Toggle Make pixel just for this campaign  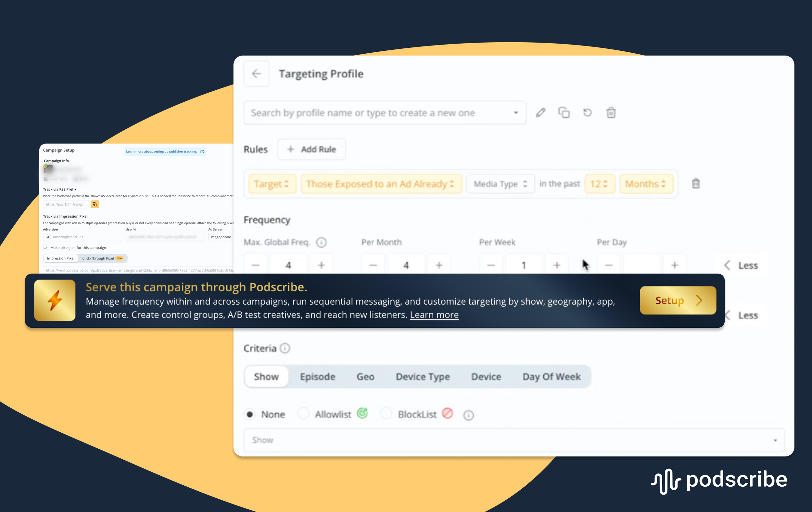click(45, 248)
